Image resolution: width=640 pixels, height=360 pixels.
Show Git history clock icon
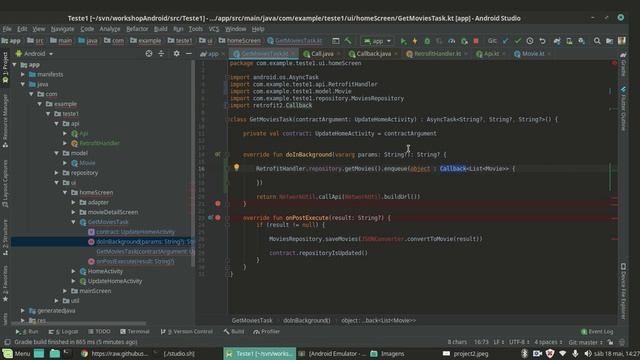click(530, 41)
